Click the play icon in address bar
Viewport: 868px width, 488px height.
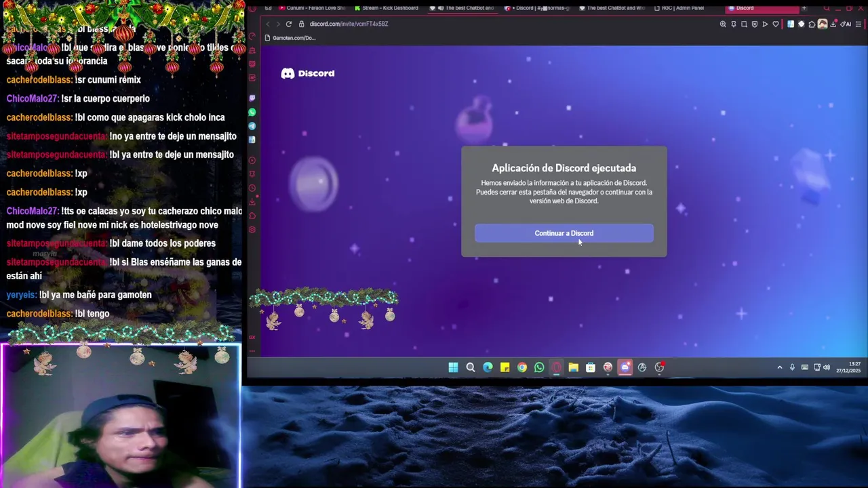click(765, 24)
